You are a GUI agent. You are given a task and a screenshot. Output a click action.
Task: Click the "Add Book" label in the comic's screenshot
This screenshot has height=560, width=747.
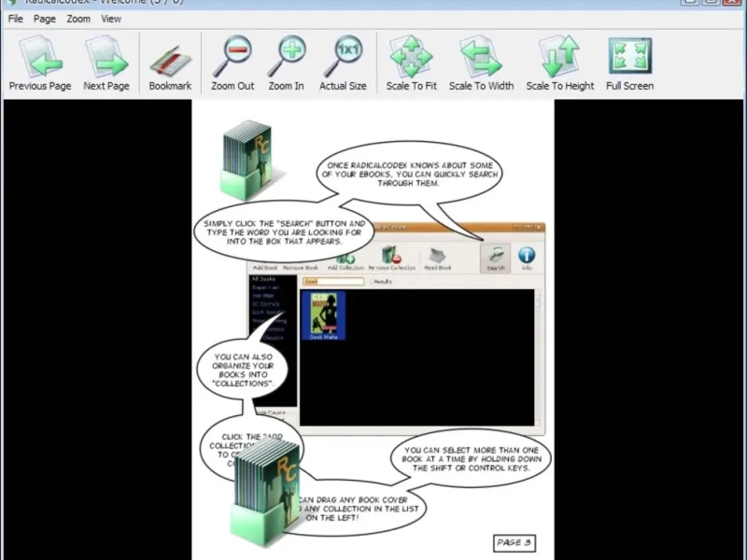pyautogui.click(x=265, y=268)
